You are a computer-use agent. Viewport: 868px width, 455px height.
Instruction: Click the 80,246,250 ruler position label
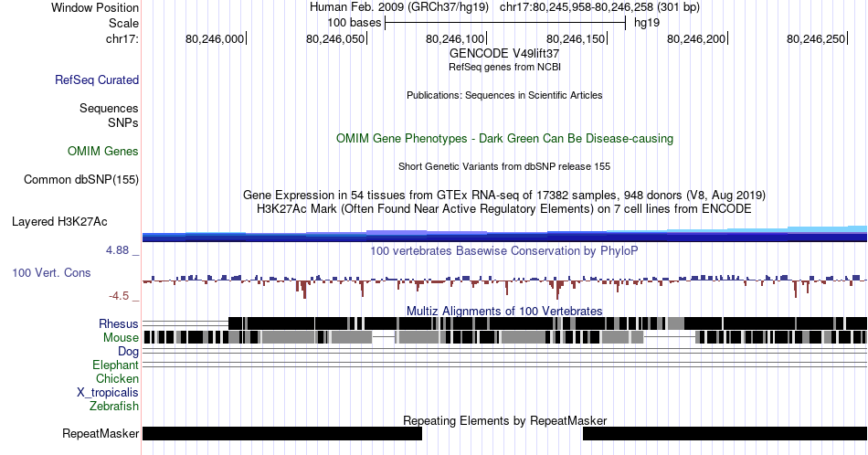pos(816,38)
